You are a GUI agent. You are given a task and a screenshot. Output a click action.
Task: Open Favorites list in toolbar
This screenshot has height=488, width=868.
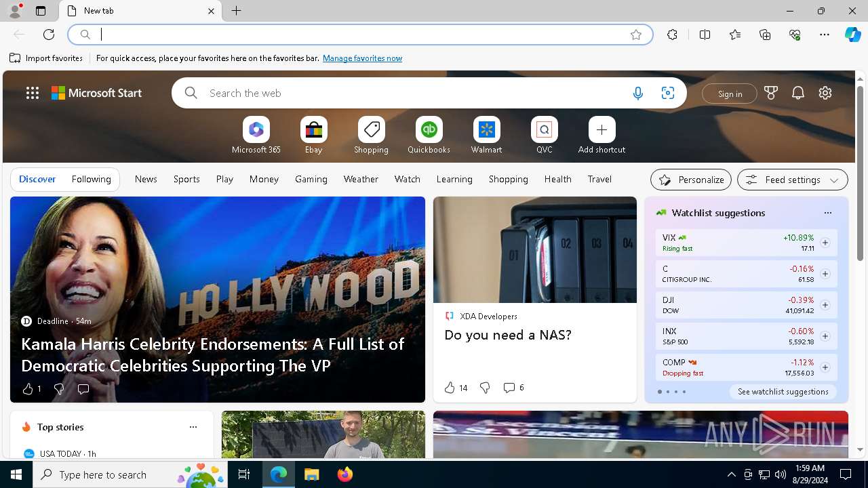[735, 35]
